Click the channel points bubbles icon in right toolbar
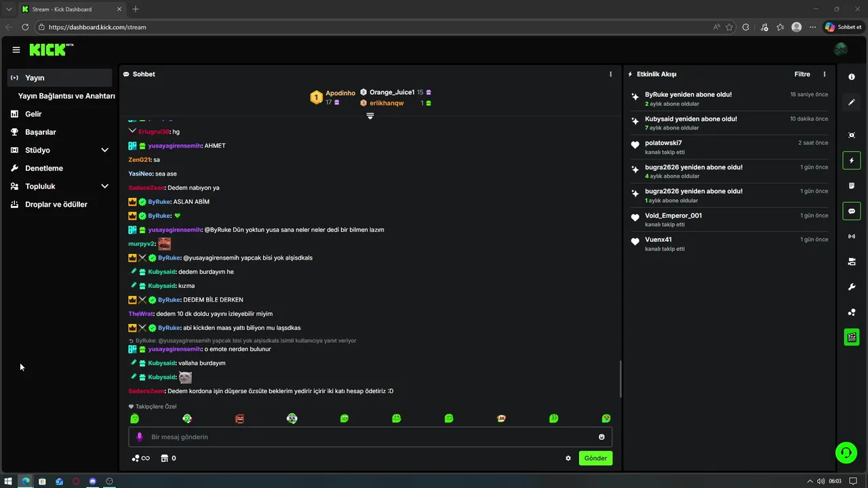 tap(852, 312)
